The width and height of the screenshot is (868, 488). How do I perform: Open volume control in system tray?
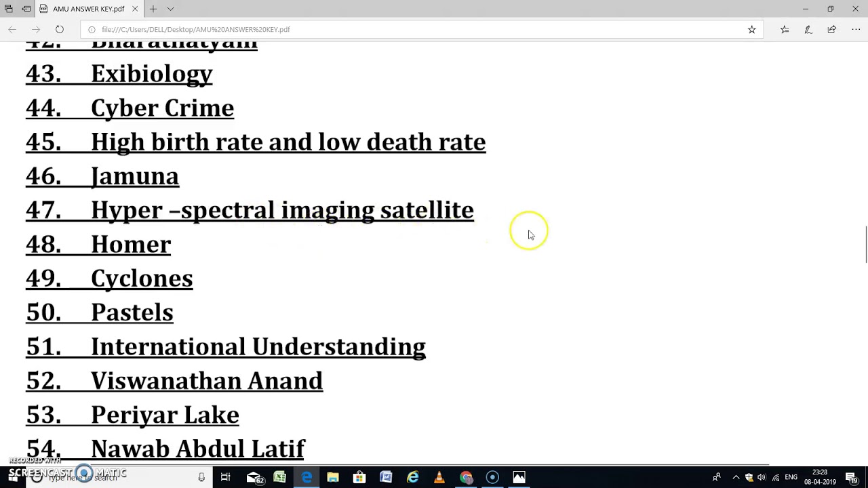pyautogui.click(x=762, y=478)
